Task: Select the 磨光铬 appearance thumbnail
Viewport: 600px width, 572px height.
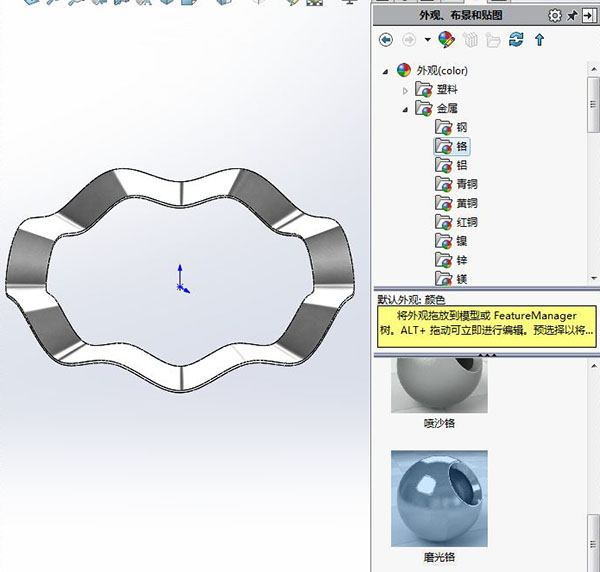Action: [x=439, y=499]
